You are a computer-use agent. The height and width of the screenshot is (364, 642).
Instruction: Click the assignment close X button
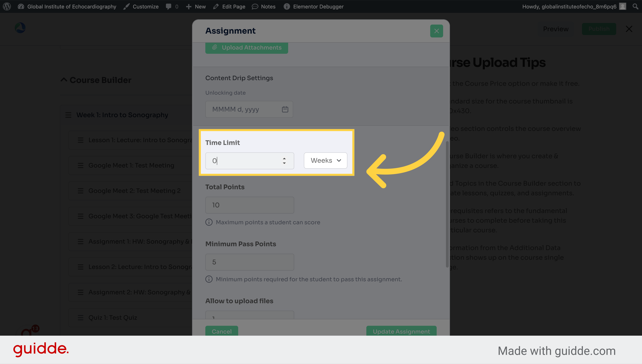coord(436,31)
